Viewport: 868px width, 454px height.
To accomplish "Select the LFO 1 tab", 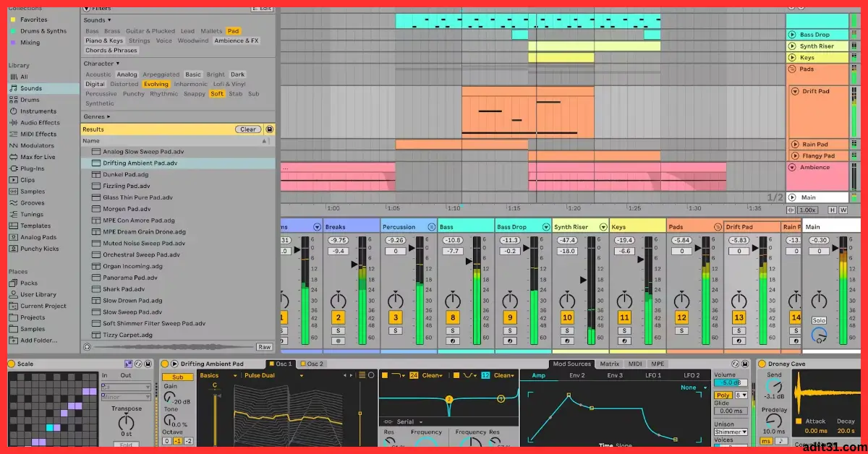I will tap(654, 375).
